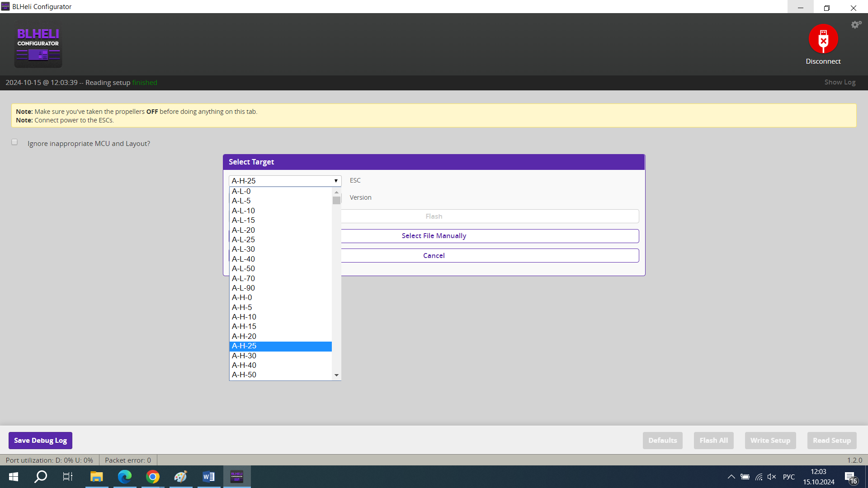This screenshot has height=488, width=868.
Task: Select A-L-30 from target list
Action: click(x=243, y=249)
